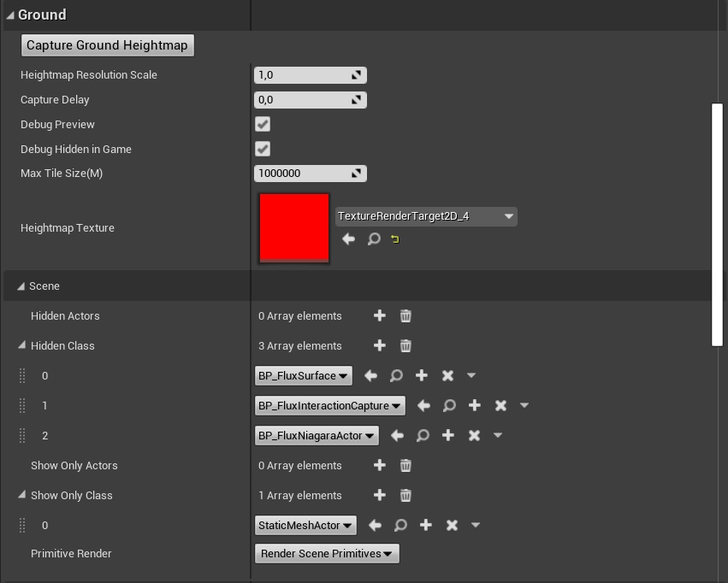Open the TextureRenderTarget2D_4 asset dropdown

(x=426, y=216)
